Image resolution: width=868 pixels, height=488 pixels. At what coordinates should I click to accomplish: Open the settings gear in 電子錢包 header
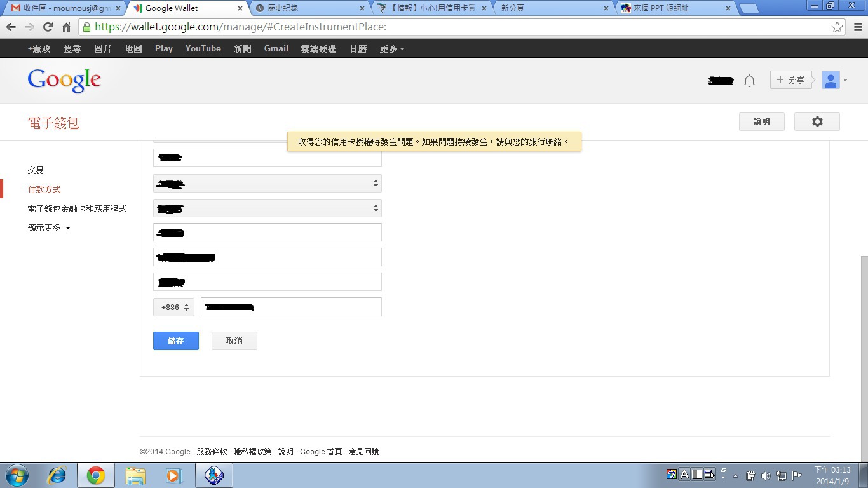pos(817,122)
